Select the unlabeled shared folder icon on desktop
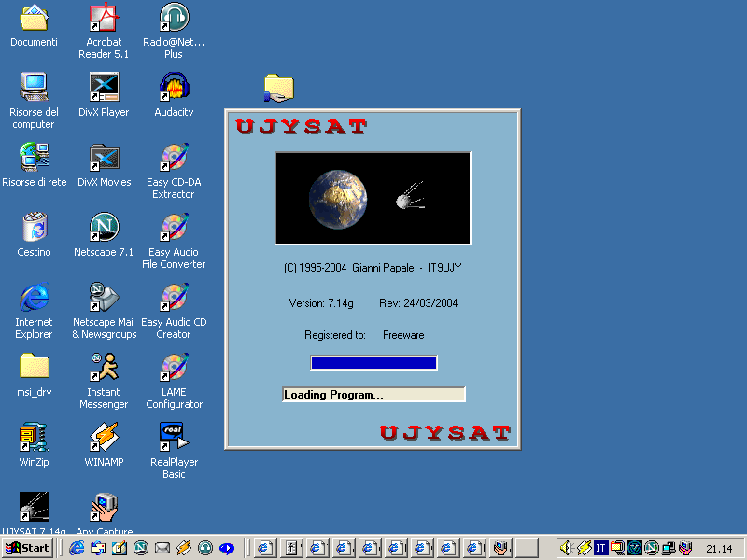 278,88
